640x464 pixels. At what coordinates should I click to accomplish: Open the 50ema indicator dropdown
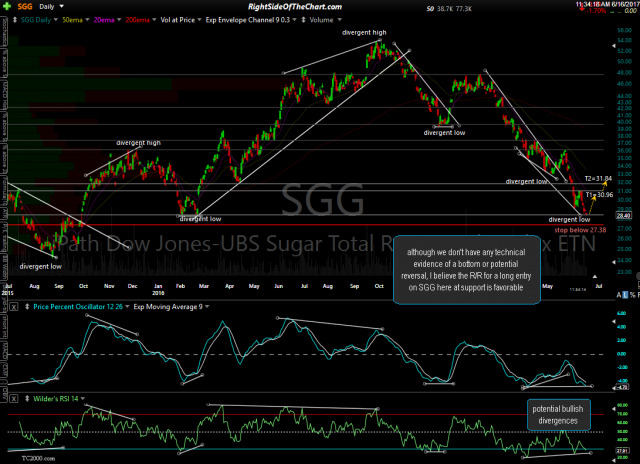(x=87, y=20)
